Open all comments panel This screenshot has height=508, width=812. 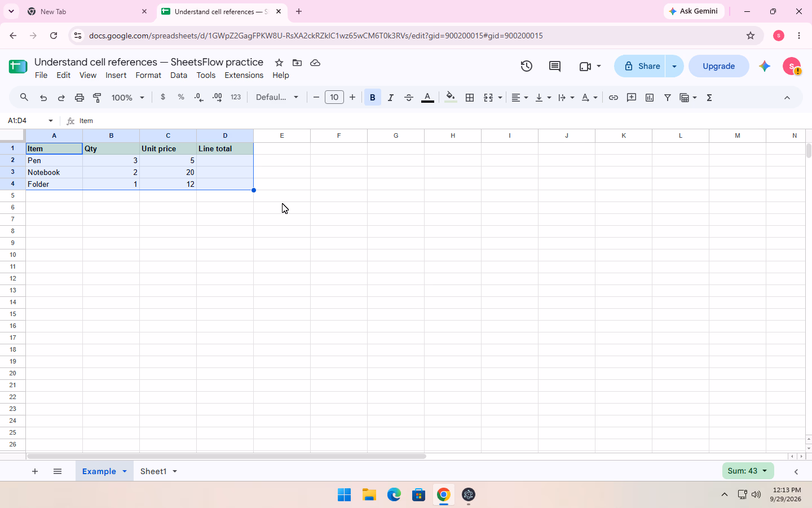555,66
